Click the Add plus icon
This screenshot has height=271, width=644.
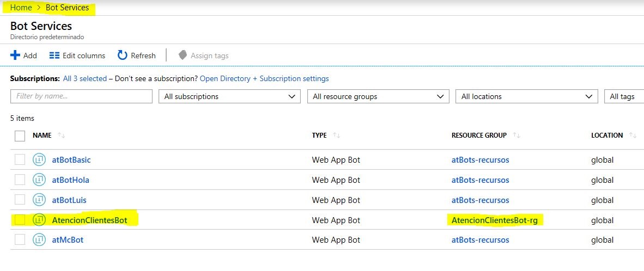point(15,56)
